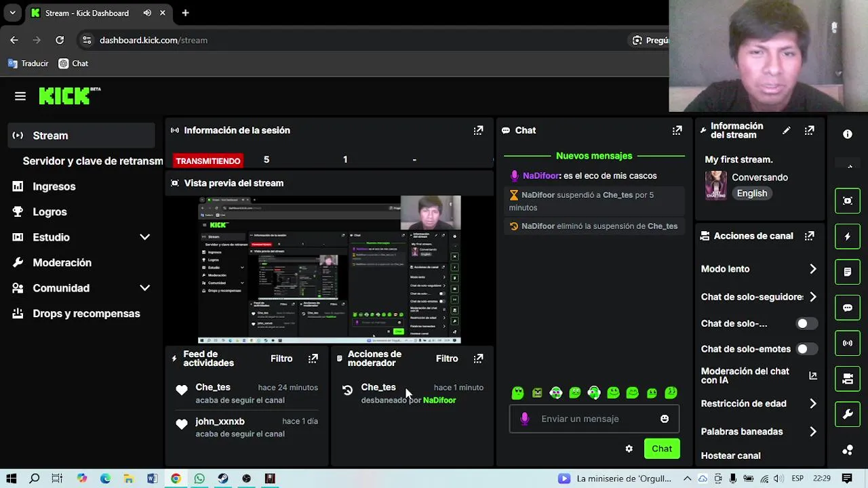The height and width of the screenshot is (488, 868).
Task: Toggle the lightning activity feed sidebar icon
Action: [848, 237]
